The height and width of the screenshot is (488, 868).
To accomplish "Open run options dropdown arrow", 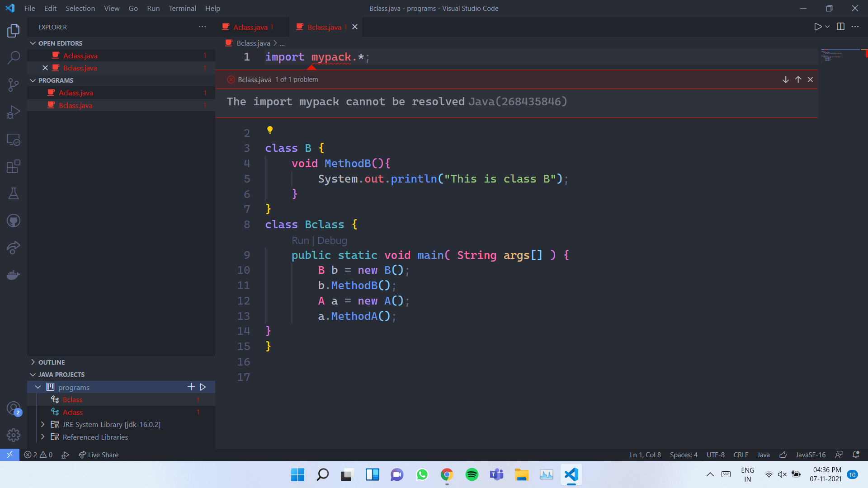I will pos(827,27).
